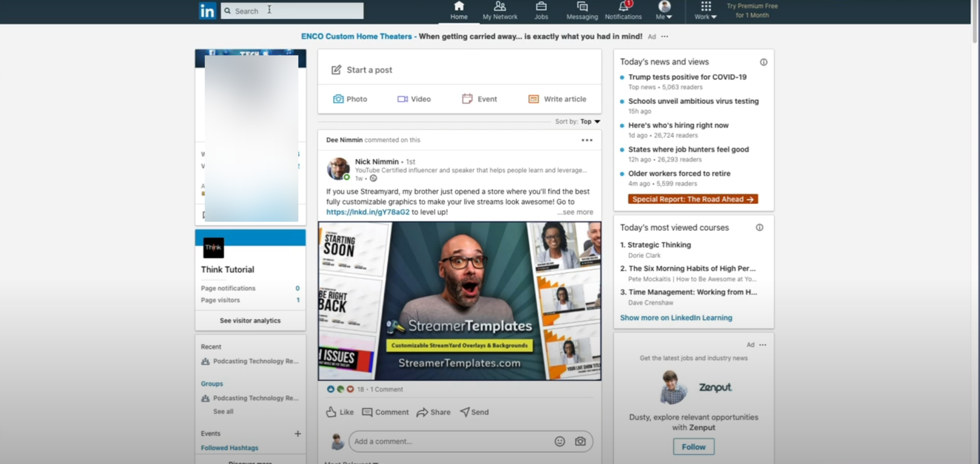Focus the LinkedIn Search field
Image resolution: width=980 pixels, height=464 pixels.
coord(292,11)
